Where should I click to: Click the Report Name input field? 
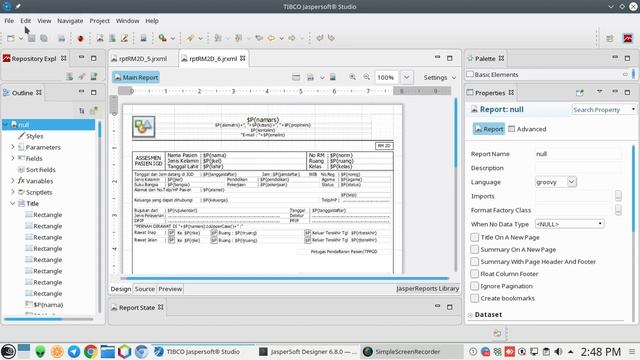pyautogui.click(x=579, y=154)
